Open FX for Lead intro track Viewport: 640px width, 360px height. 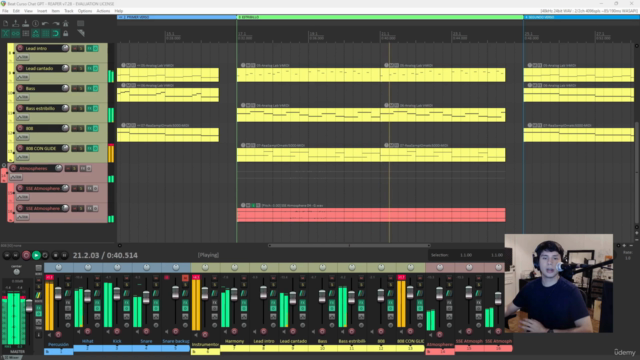(89, 48)
